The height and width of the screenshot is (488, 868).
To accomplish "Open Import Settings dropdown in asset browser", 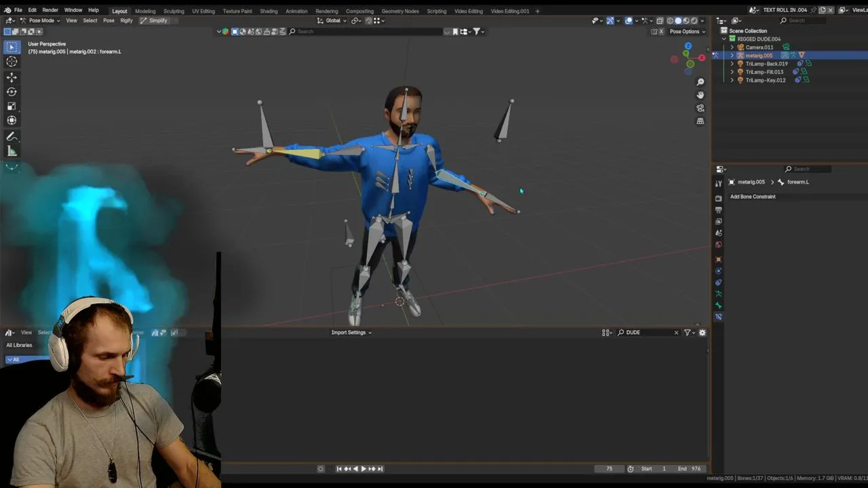I will pyautogui.click(x=351, y=332).
